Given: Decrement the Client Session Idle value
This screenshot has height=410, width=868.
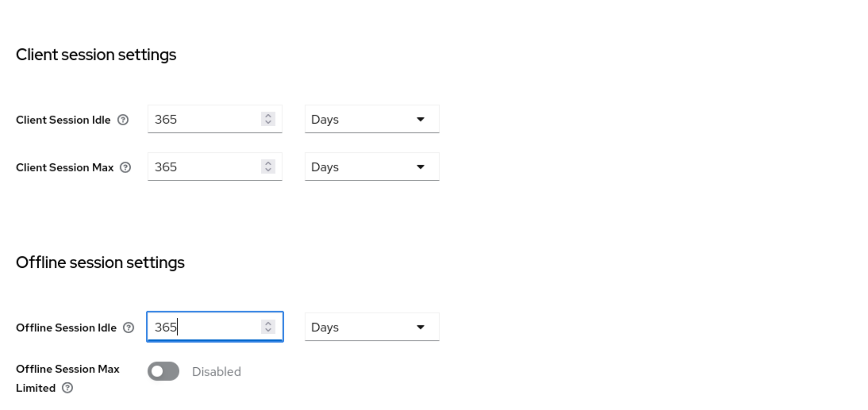Looking at the screenshot, I should click(x=268, y=123).
